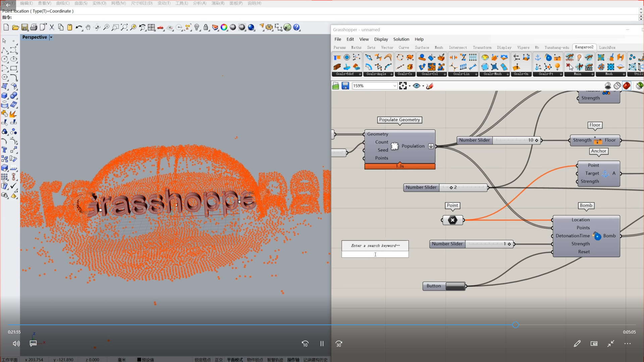Open the color wheel material icon

(x=224, y=27)
